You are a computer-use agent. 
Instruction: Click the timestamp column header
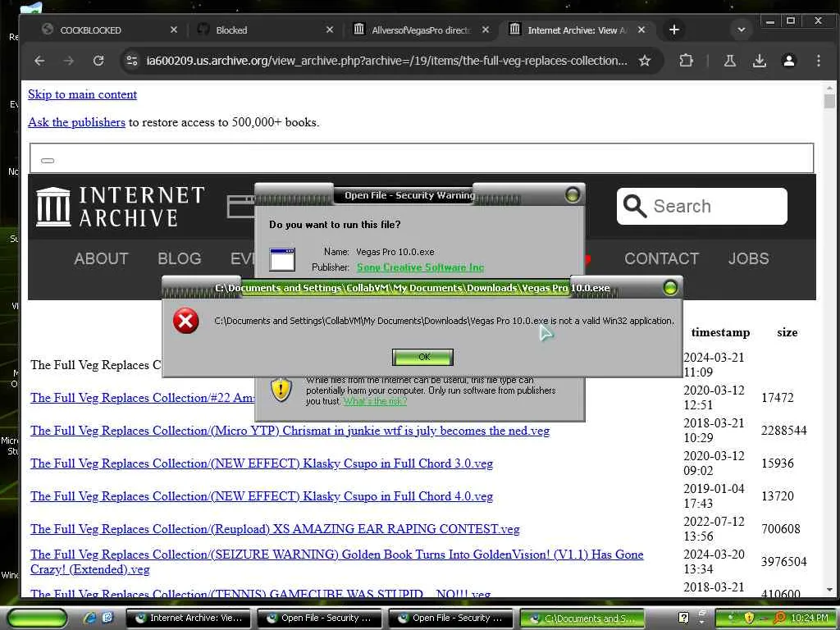pyautogui.click(x=720, y=333)
